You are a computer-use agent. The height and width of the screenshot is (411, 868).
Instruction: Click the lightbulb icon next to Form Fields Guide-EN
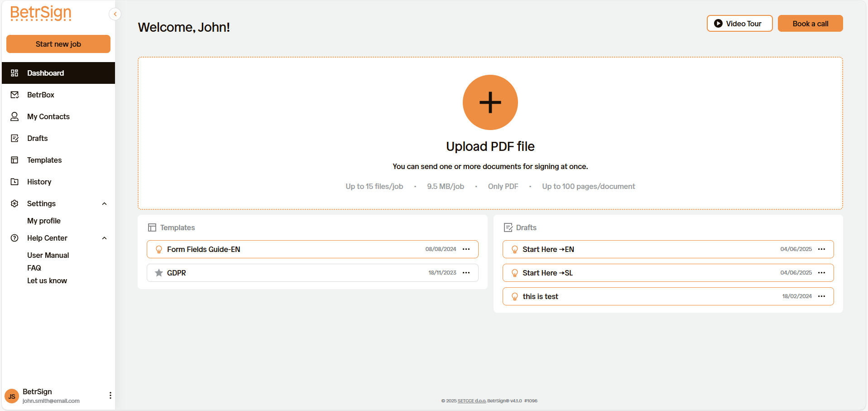pyautogui.click(x=158, y=249)
